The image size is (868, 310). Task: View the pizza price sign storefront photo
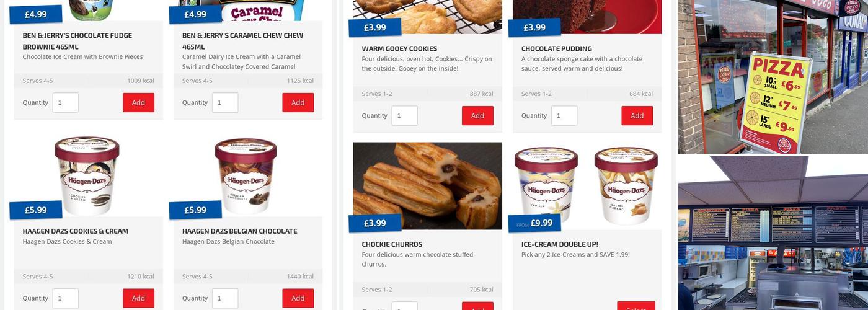tap(773, 77)
